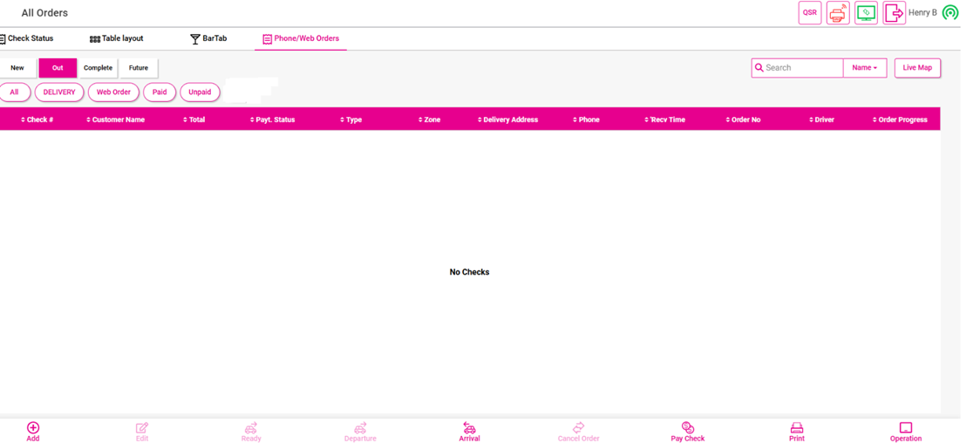Click the logout exit icon

(894, 13)
